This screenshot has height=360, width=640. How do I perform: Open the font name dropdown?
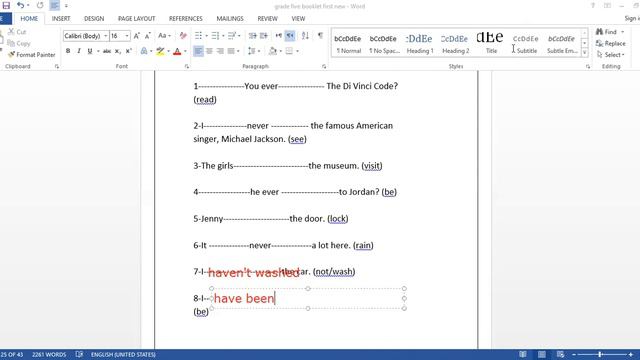[x=105, y=36]
